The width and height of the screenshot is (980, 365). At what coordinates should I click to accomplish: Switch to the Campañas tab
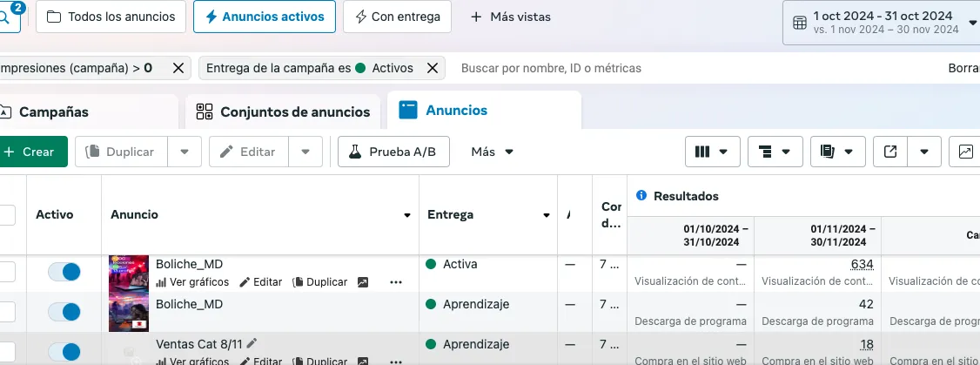54,112
